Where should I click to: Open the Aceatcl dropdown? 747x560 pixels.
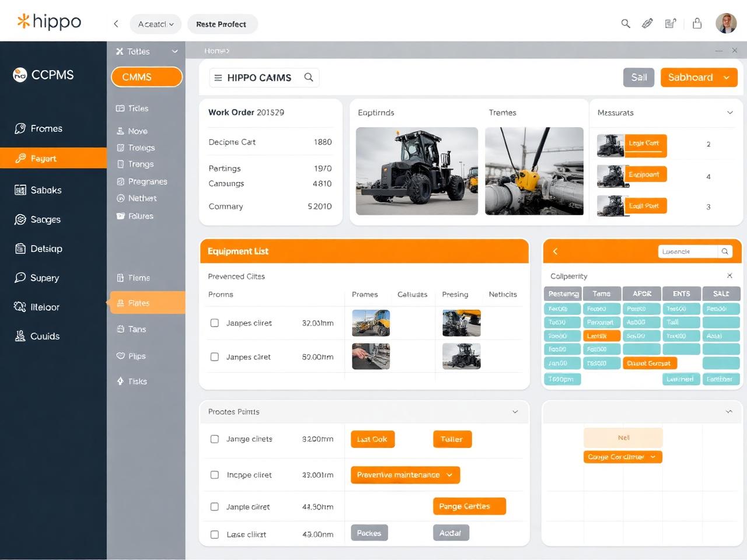[155, 24]
